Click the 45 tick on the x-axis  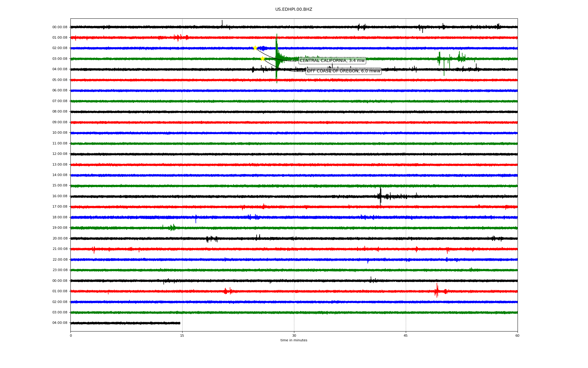click(405, 335)
